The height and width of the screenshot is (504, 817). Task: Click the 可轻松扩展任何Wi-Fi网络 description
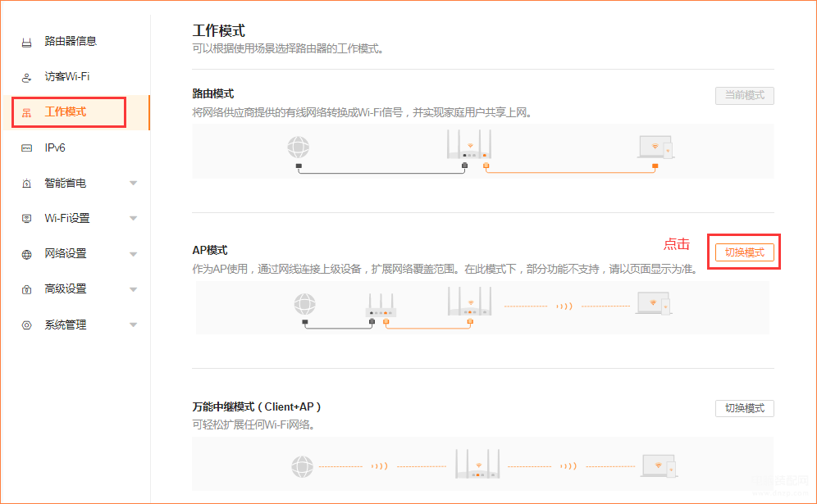pos(254,425)
